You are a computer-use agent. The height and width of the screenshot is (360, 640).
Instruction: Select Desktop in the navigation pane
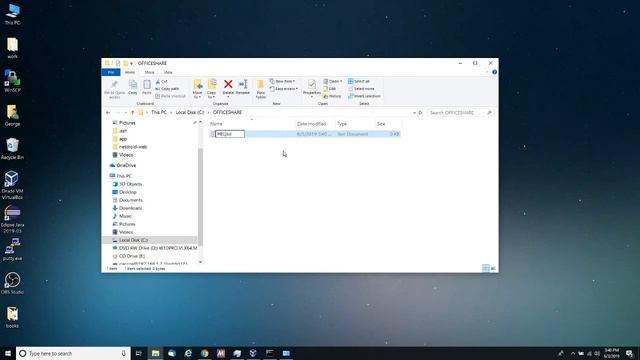(124, 192)
